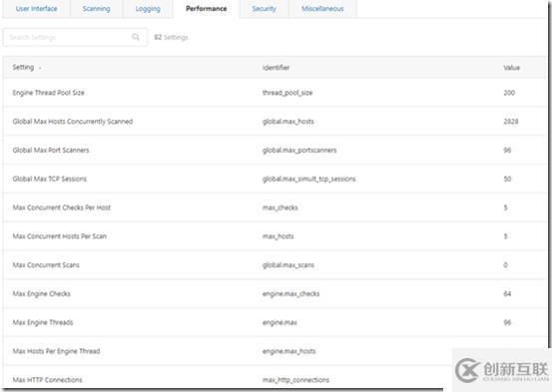The image size is (552, 392).
Task: Open the Max Engine Checks setting
Action: (x=275, y=294)
